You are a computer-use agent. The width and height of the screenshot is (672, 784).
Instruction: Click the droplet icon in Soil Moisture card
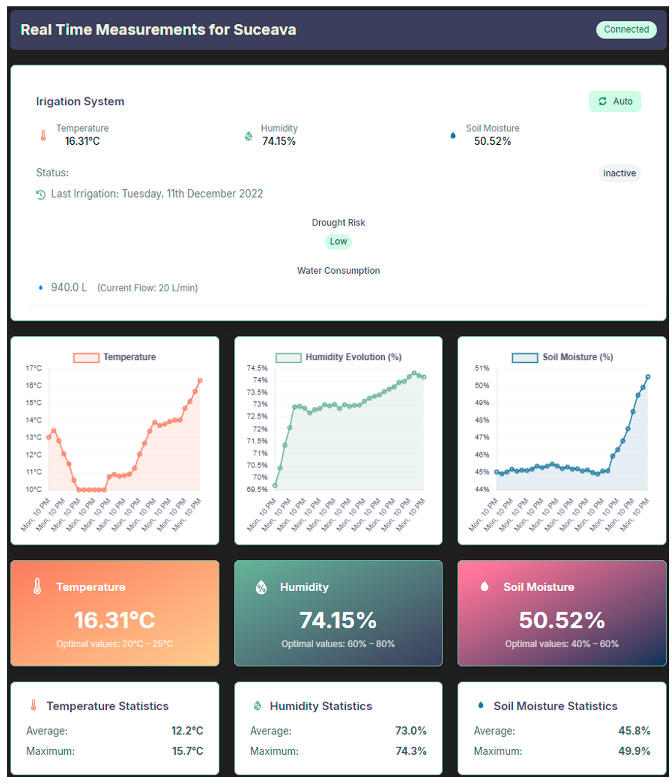coord(485,586)
